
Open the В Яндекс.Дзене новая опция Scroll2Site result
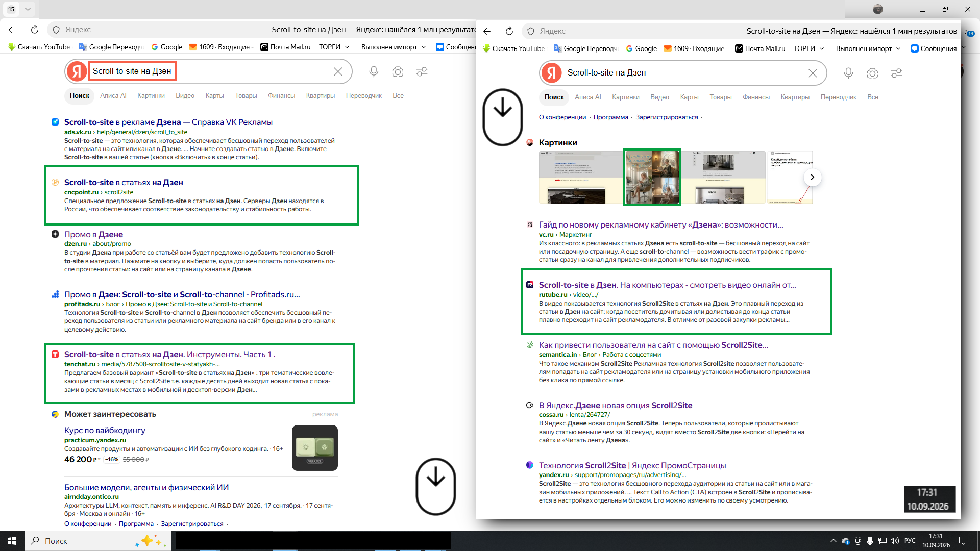pos(616,406)
